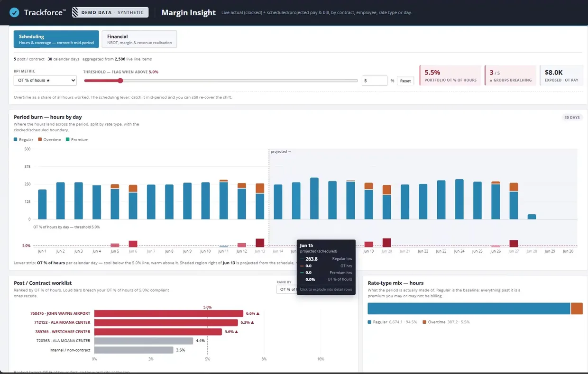Viewport: 588px width, 374px height.
Task: Click the Jun 1 hours bar
Action: pyautogui.click(x=42, y=204)
